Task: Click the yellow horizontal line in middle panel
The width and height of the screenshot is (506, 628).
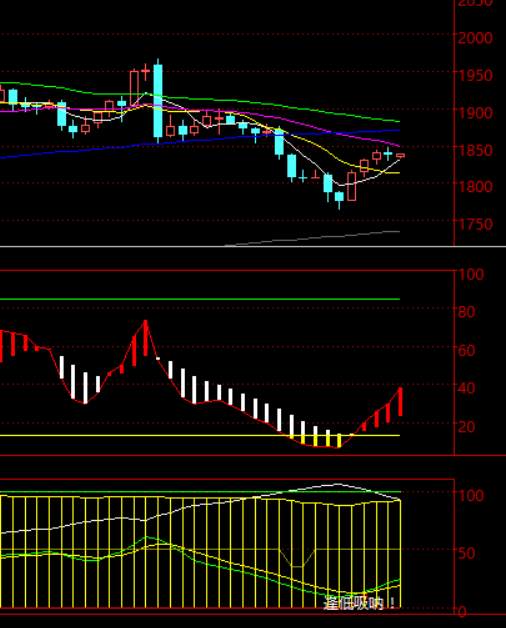Action: (x=200, y=435)
